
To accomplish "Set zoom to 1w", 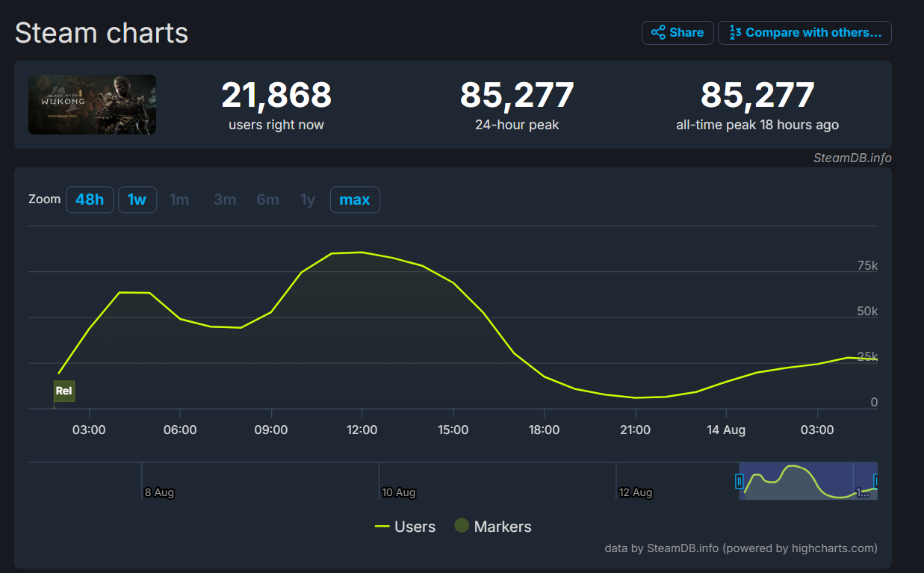I will [137, 199].
